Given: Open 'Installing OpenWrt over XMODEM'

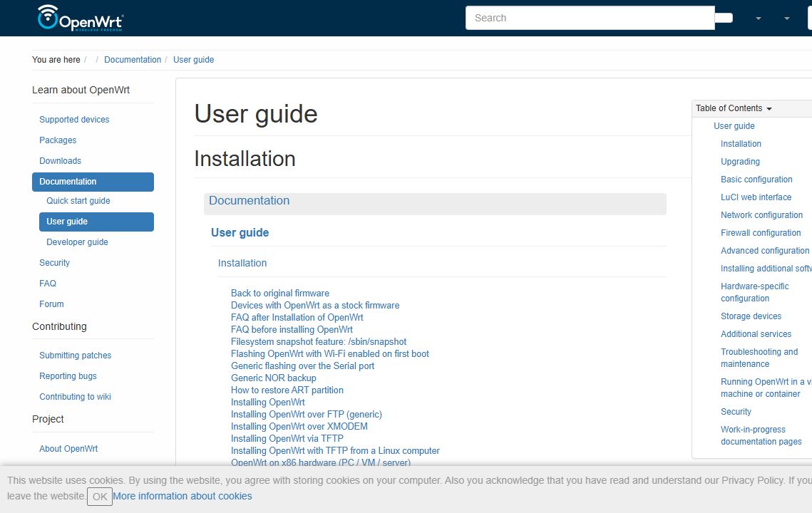Looking at the screenshot, I should (x=299, y=427).
